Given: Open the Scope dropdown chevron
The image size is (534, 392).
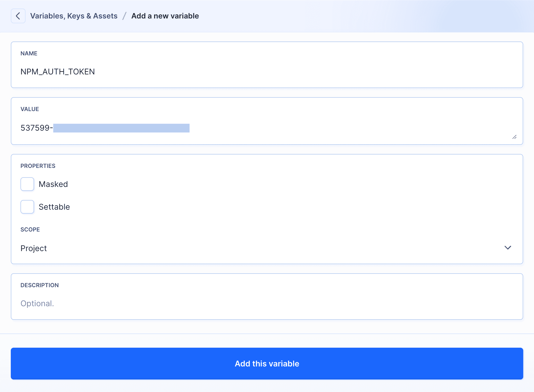Looking at the screenshot, I should pyautogui.click(x=508, y=248).
